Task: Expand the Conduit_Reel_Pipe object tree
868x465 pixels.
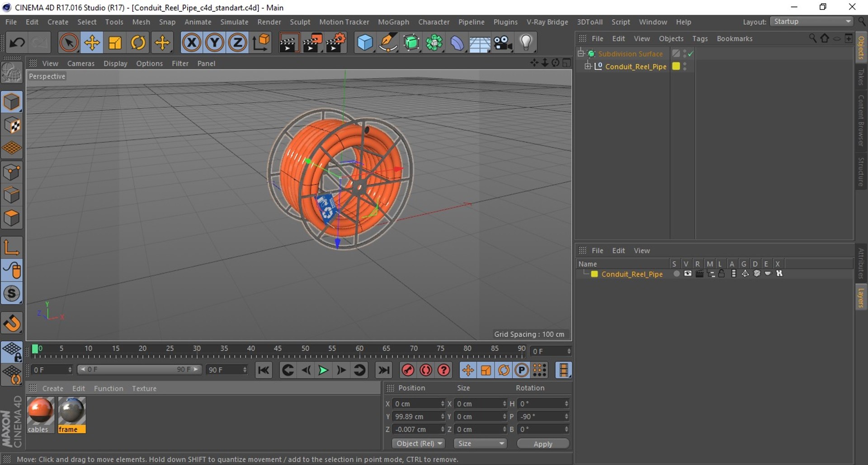Action: coord(588,66)
